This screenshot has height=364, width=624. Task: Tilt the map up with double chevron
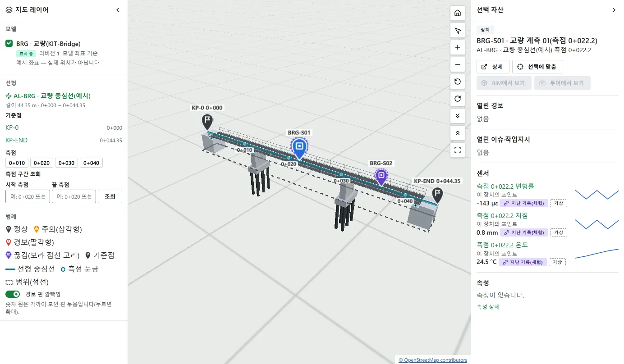coord(458,133)
